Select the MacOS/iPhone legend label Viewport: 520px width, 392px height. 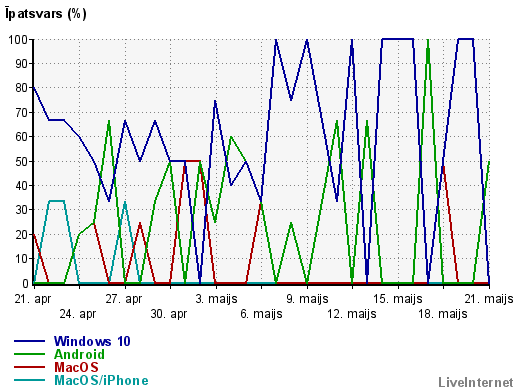click(x=101, y=380)
